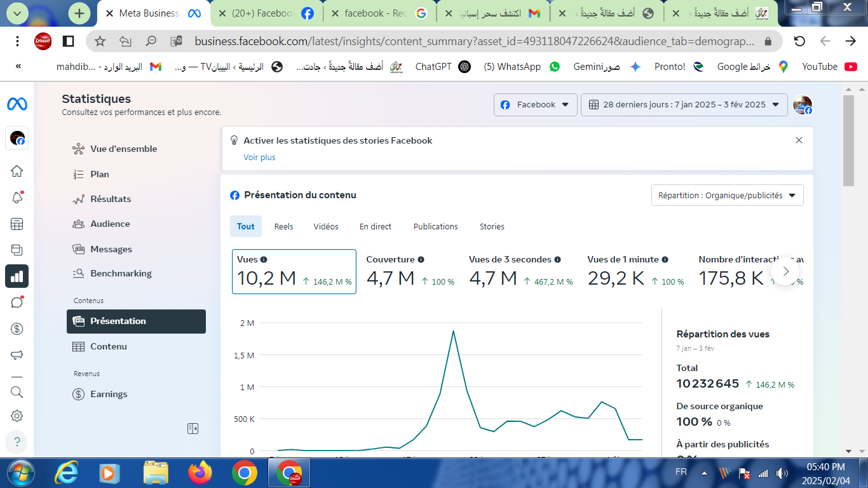This screenshot has width=868, height=488.
Task: Click the search magnifier in left rail
Action: [17, 392]
